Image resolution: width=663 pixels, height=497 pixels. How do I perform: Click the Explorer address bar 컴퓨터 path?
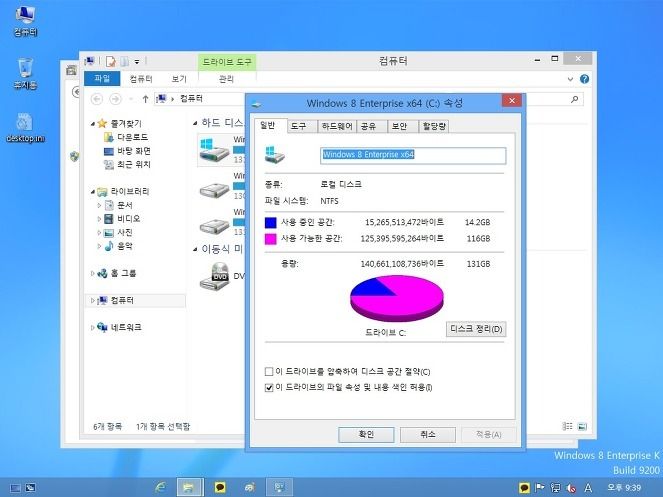(191, 99)
